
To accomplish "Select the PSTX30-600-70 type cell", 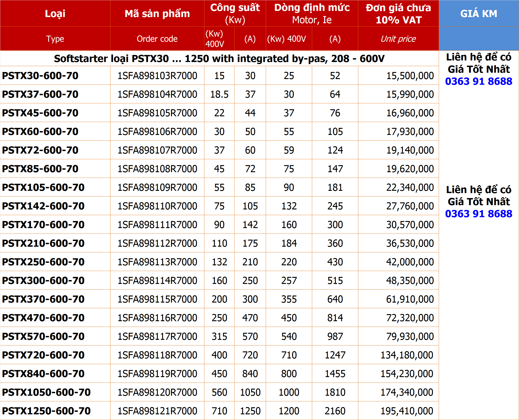I will (x=55, y=75).
